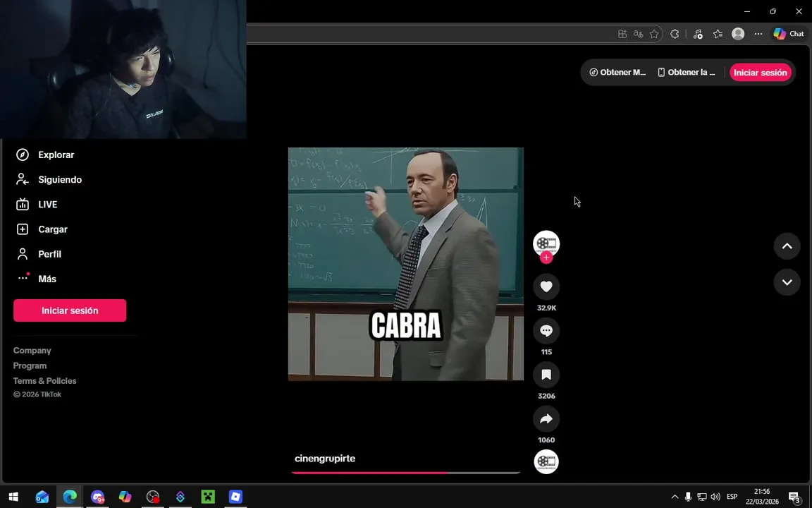Seek on the video progress bar

[405, 473]
